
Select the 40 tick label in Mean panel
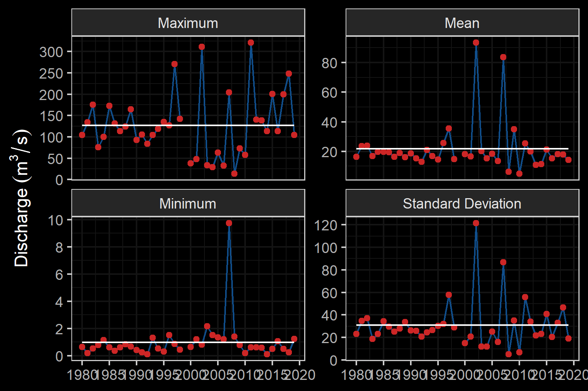pyautogui.click(x=329, y=122)
